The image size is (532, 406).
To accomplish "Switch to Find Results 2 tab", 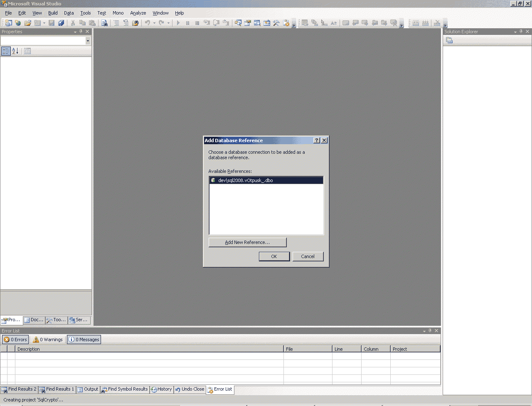I will click(19, 389).
